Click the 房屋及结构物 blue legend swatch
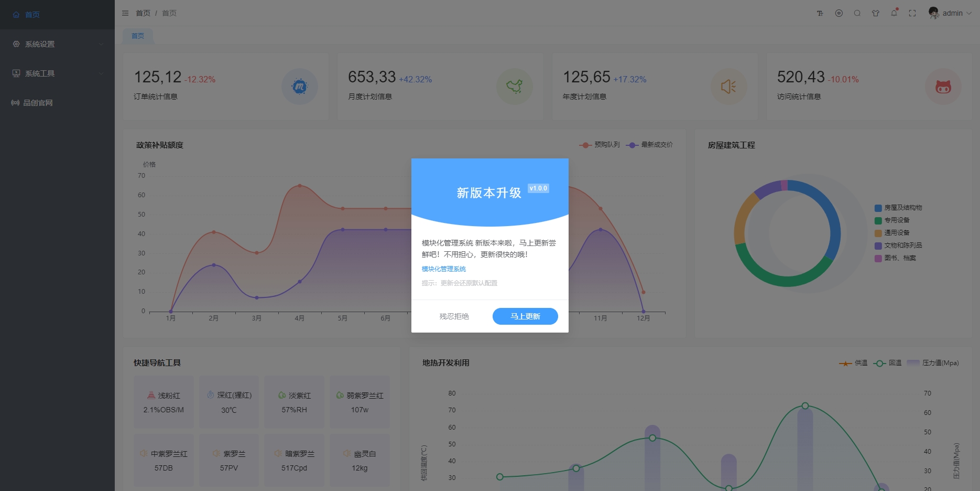The image size is (980, 491). [878, 208]
